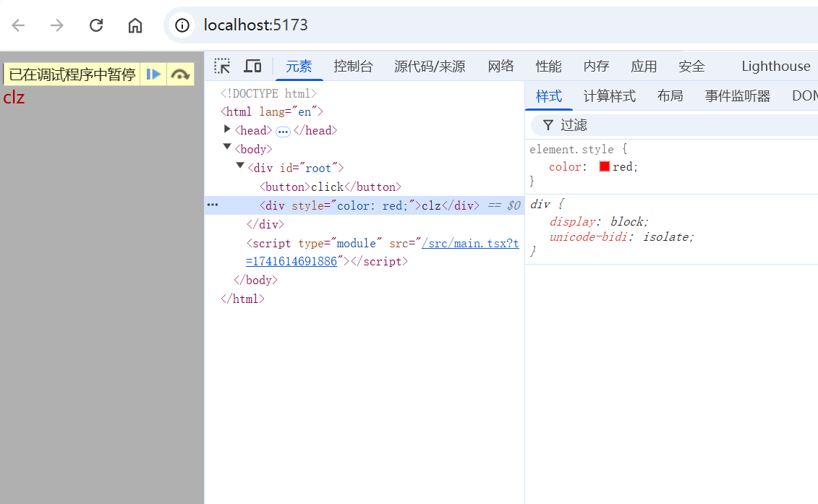818x504 pixels.
Task: Open the selected div row ellipsis menu
Action: tap(213, 205)
